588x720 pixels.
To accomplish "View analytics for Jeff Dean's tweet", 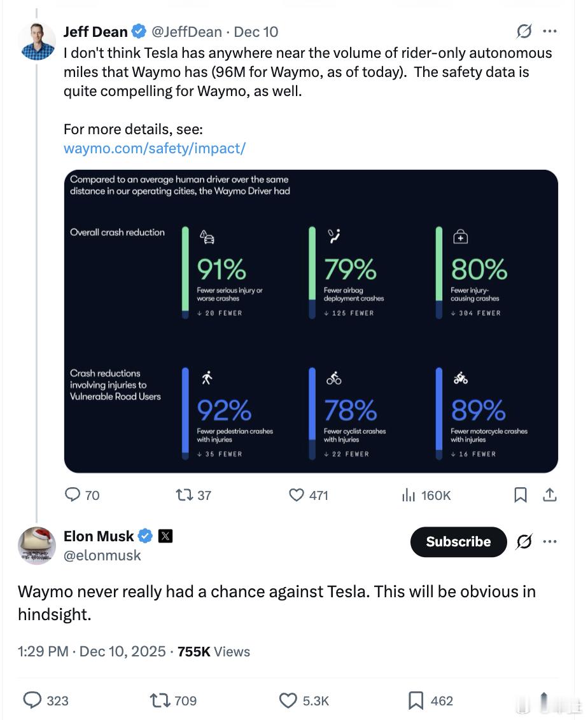I will point(409,495).
